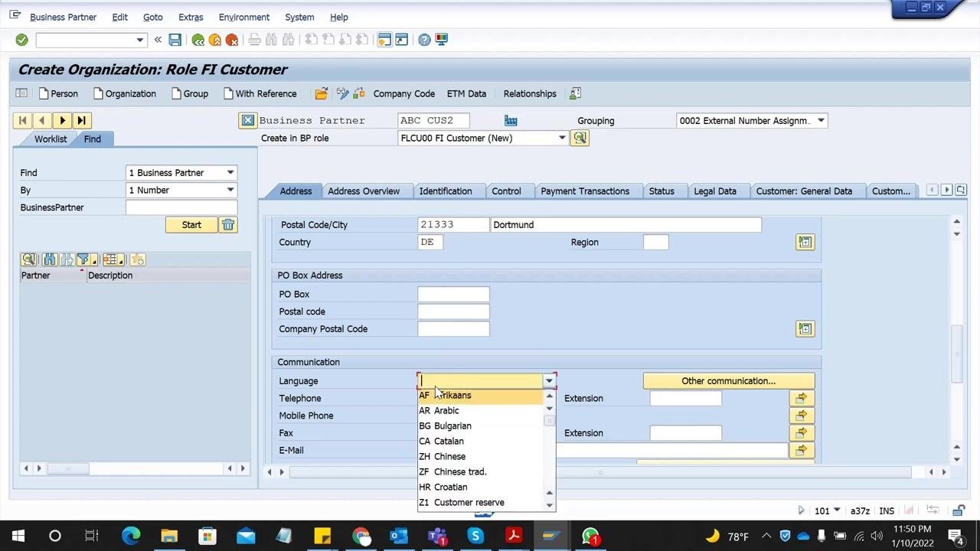Open Adobe Acrobat from the taskbar
Screen dimensions: 980x551
coord(514,536)
